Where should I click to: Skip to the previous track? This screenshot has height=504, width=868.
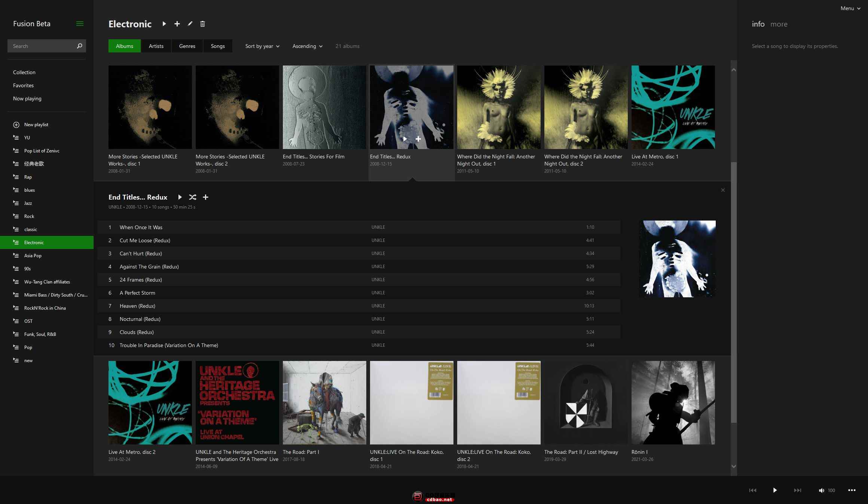click(753, 491)
